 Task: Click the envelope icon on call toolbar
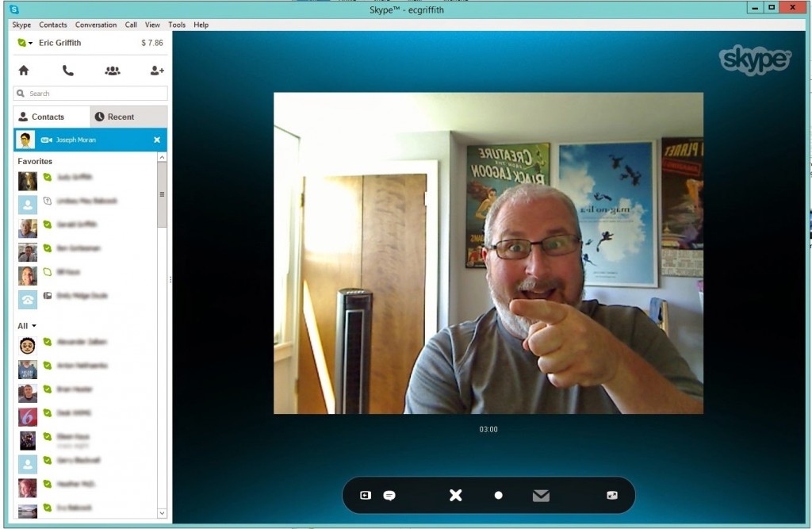point(541,496)
